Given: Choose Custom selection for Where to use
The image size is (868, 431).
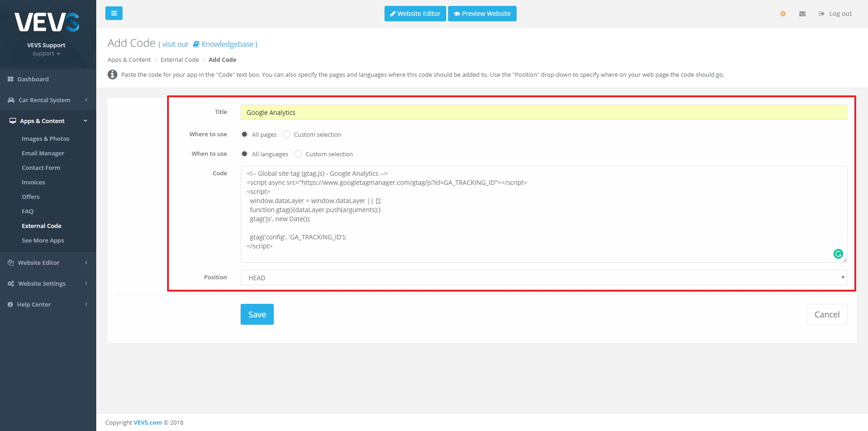Looking at the screenshot, I should click(x=286, y=134).
